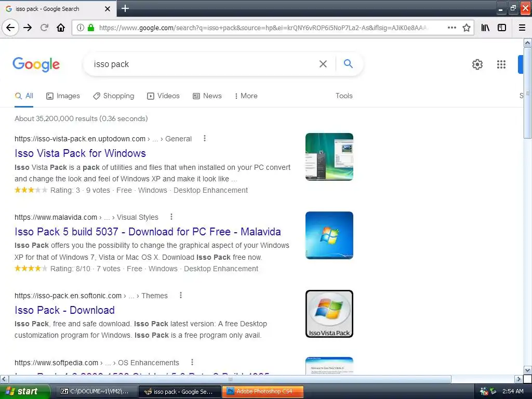This screenshot has height=399, width=532.
Task: Switch to the Images tab
Action: pyautogui.click(x=63, y=96)
